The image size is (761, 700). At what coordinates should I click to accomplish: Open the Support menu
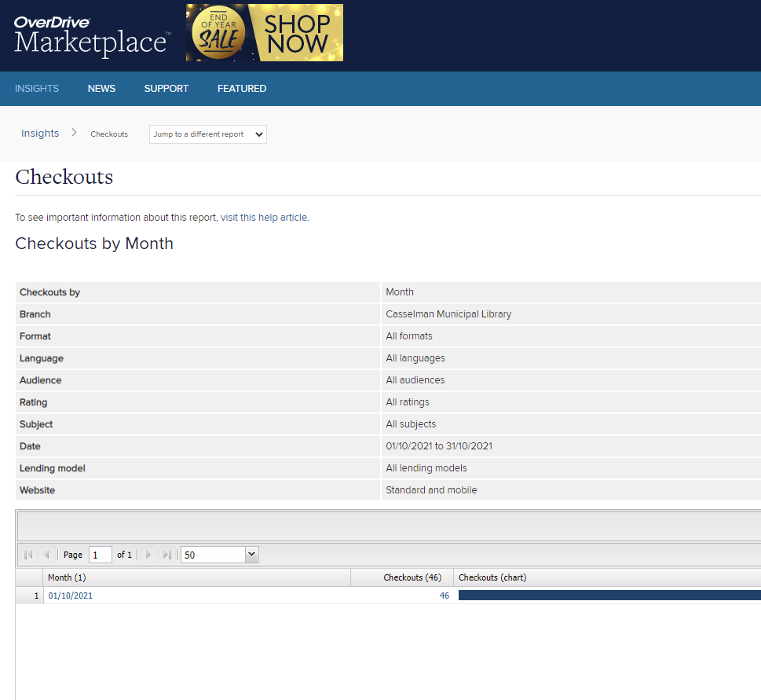[166, 89]
